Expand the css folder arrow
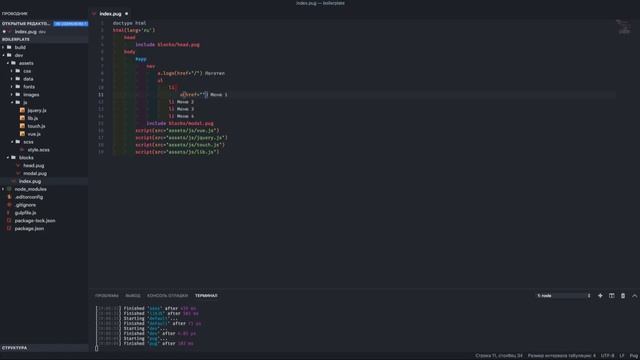Viewport: 640px width, 360px height. point(12,71)
